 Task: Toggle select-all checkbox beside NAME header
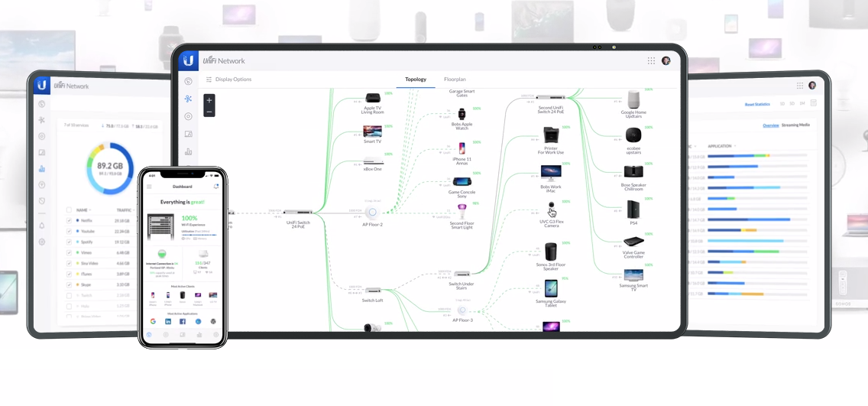point(70,210)
